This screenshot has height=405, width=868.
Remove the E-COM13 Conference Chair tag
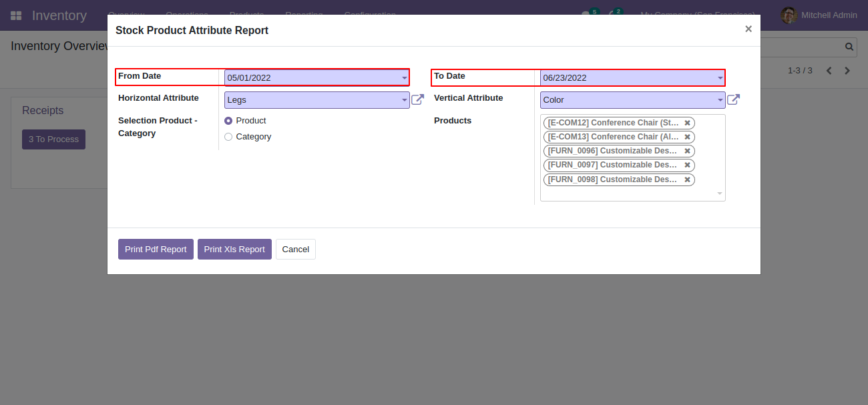tap(687, 137)
